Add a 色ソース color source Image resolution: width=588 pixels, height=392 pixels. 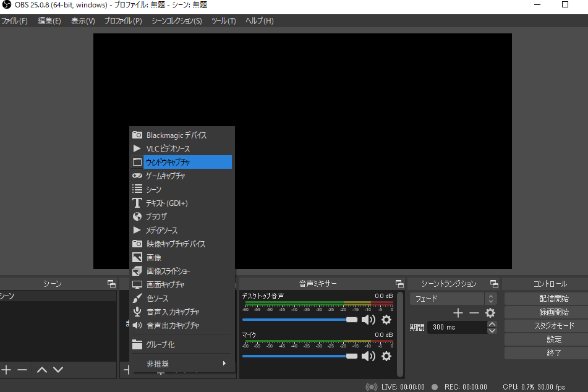(182, 298)
